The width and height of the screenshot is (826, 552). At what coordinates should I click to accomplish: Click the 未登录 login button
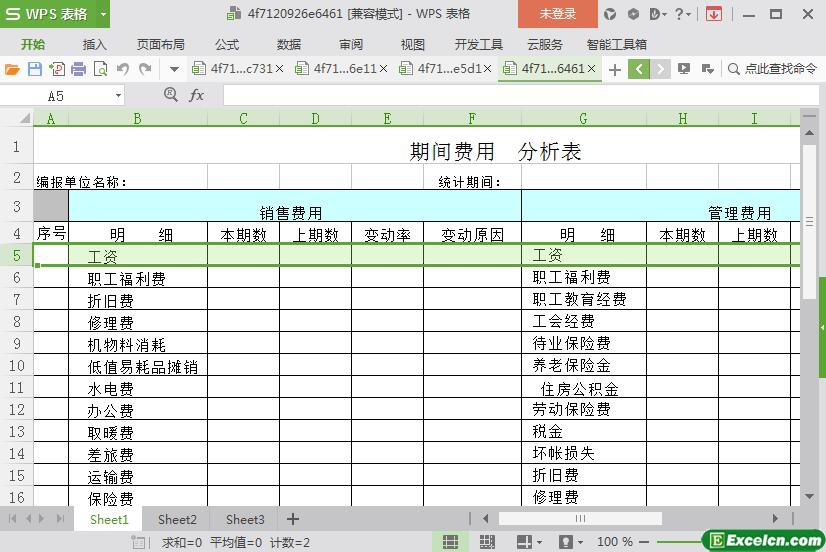[558, 14]
